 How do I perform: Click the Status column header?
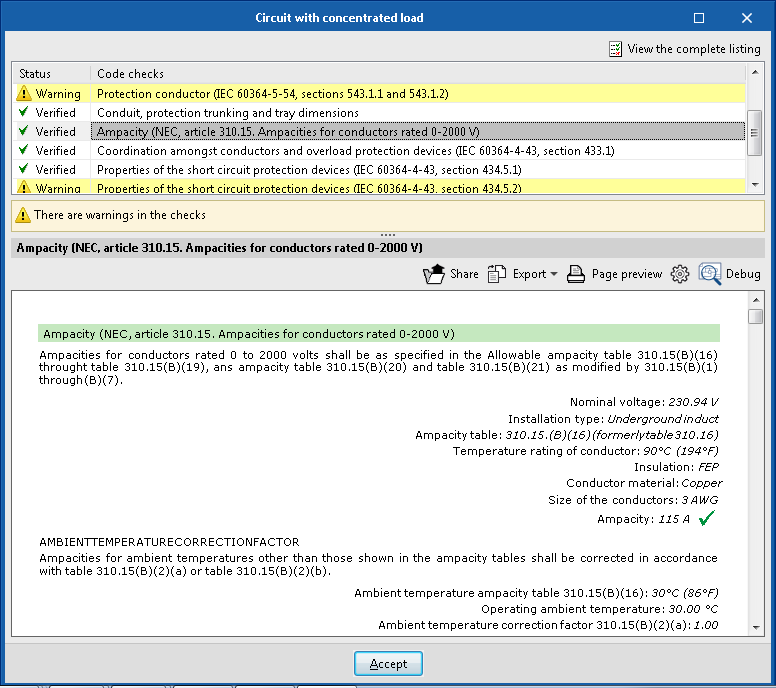click(35, 74)
